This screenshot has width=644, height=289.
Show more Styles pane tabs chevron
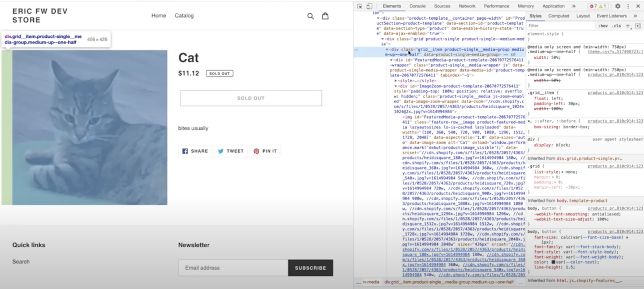coord(635,16)
